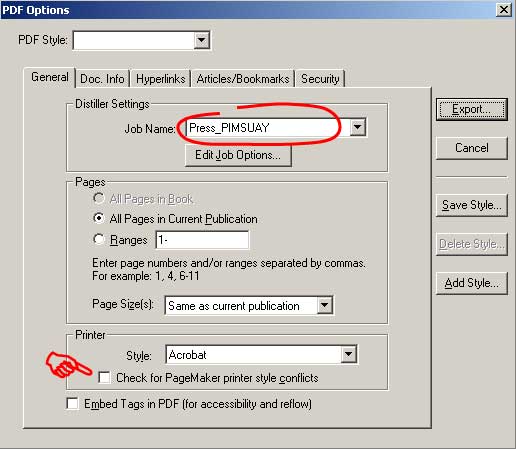Click the Cancel button
Viewport: 516px width, 449px height.
[x=472, y=148]
